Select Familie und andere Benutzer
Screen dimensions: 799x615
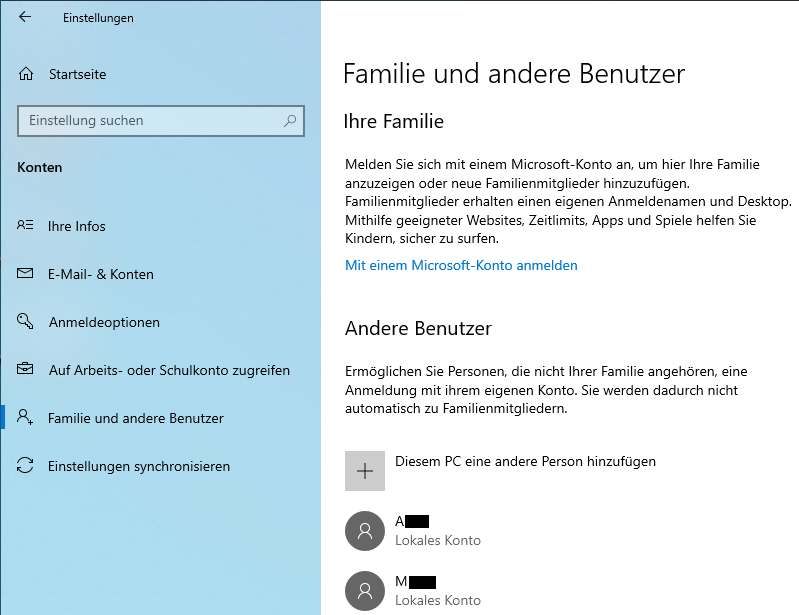pyautogui.click(x=136, y=418)
